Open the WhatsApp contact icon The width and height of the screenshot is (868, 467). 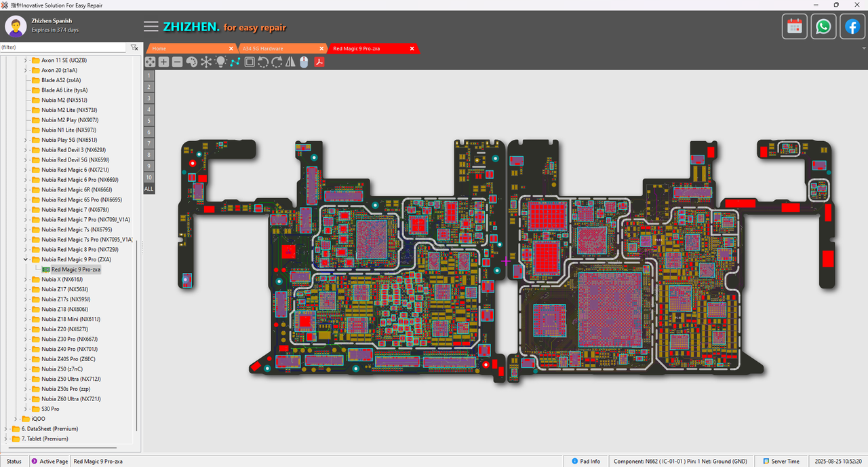coord(823,26)
